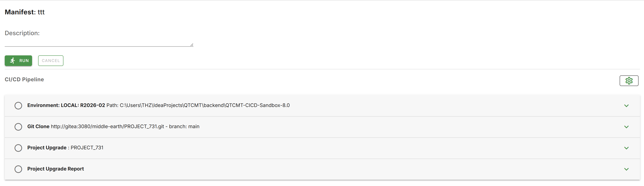Select the Project Upgrade Report row title
The height and width of the screenshot is (186, 644).
tap(55, 169)
